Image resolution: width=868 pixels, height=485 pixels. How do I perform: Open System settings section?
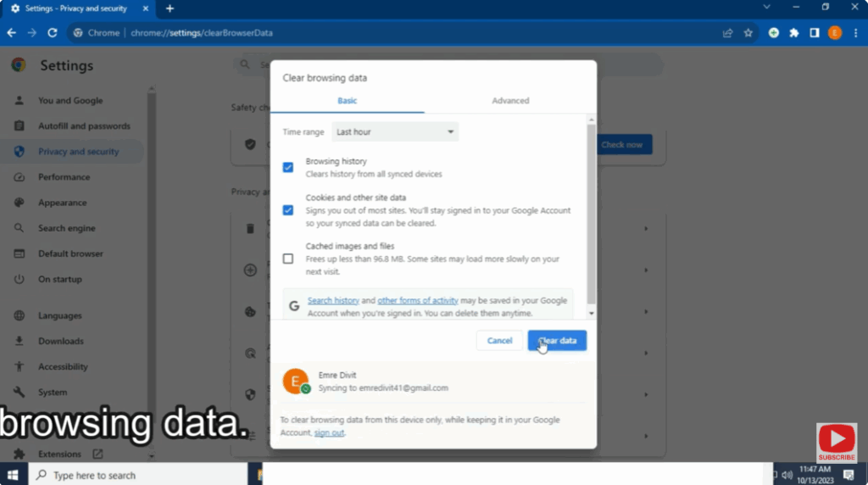click(x=53, y=392)
